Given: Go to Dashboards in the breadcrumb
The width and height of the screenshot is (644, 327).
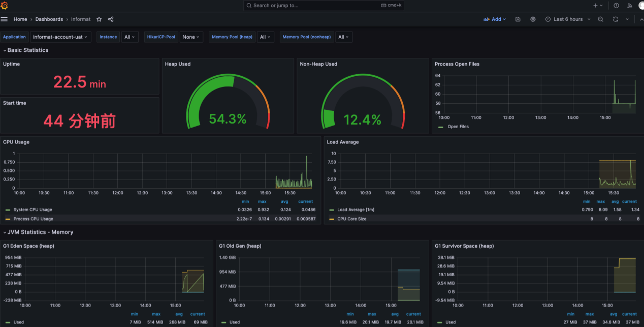Looking at the screenshot, I should point(49,19).
